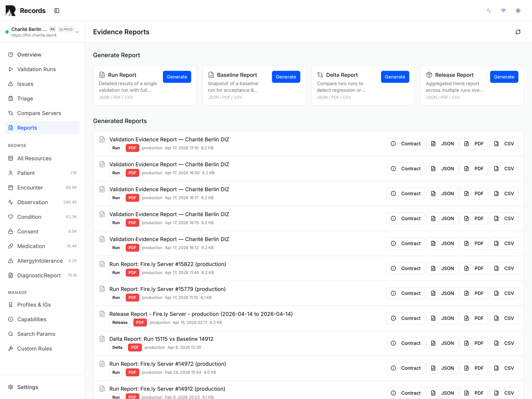View Contract for the Delta Report row
The image size is (532, 399).
coord(405,343)
